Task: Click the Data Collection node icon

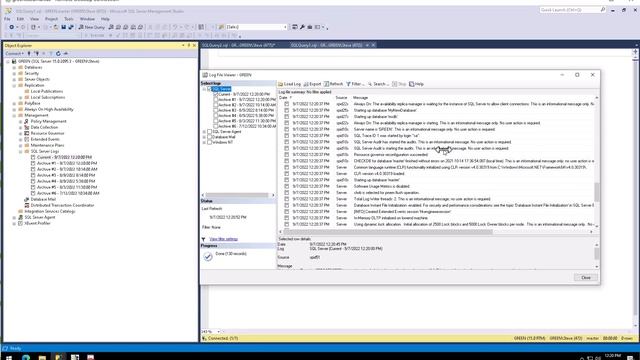Action: coord(27,127)
